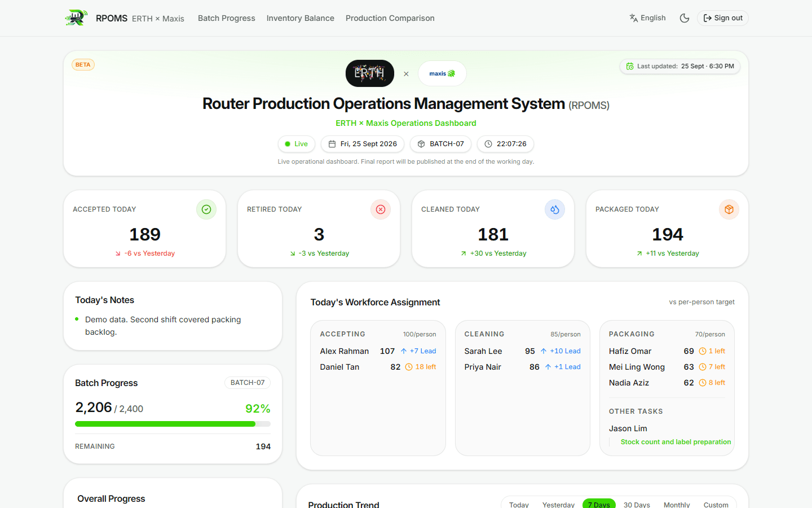Click the REMAINING 194 value
This screenshot has height=508, width=812.
pos(263,446)
